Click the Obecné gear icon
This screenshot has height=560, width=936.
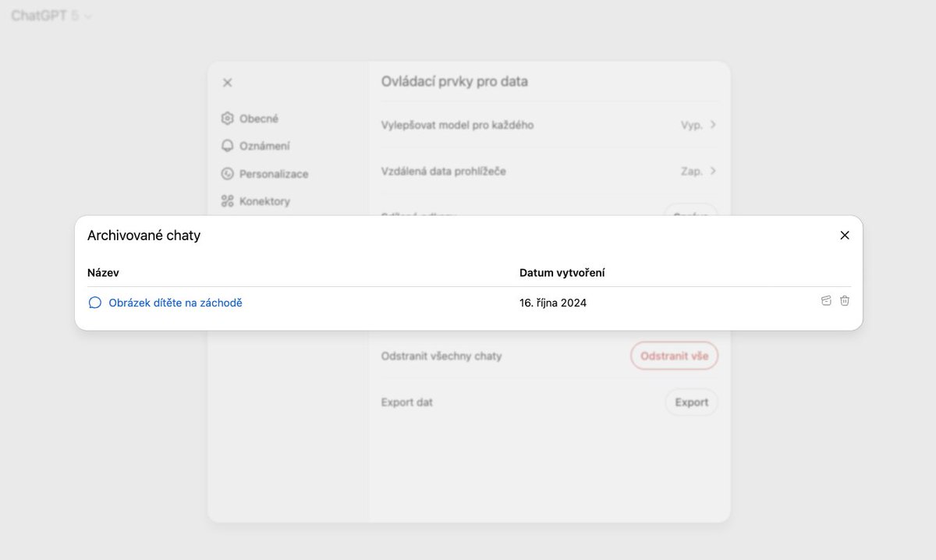pos(227,119)
